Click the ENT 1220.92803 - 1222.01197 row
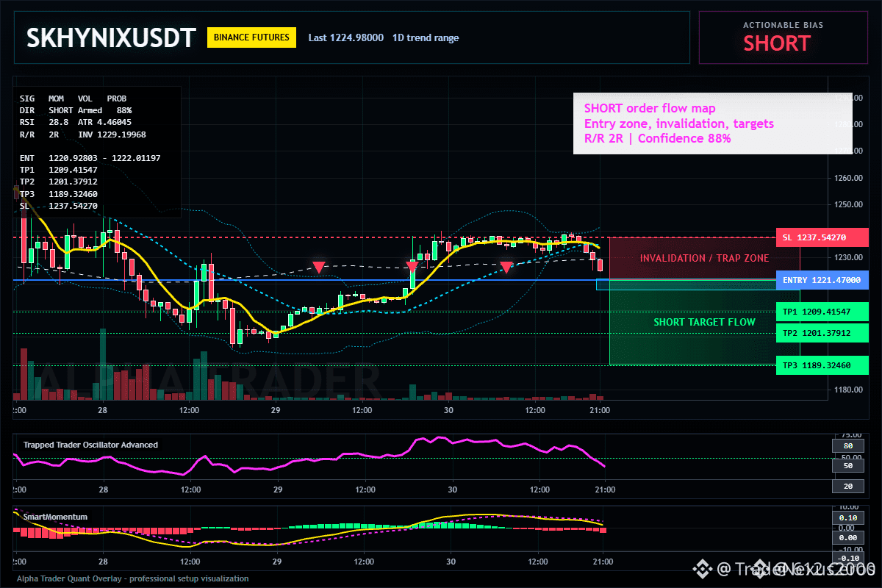This screenshot has height=588, width=882. 90,157
